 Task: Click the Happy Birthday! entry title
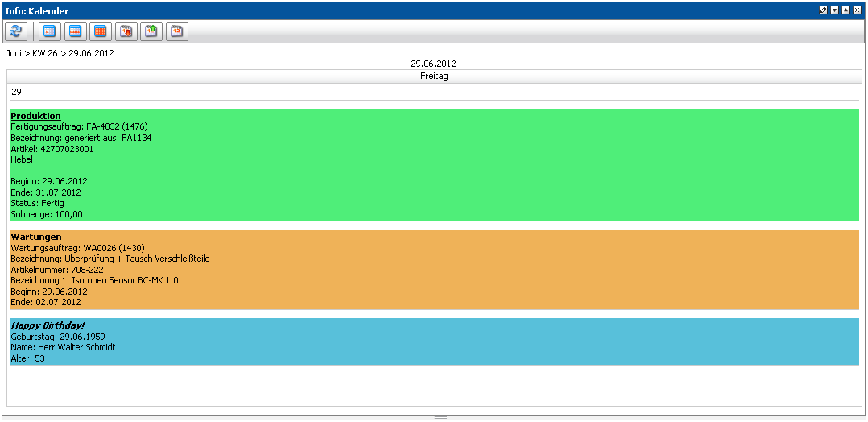(48, 325)
